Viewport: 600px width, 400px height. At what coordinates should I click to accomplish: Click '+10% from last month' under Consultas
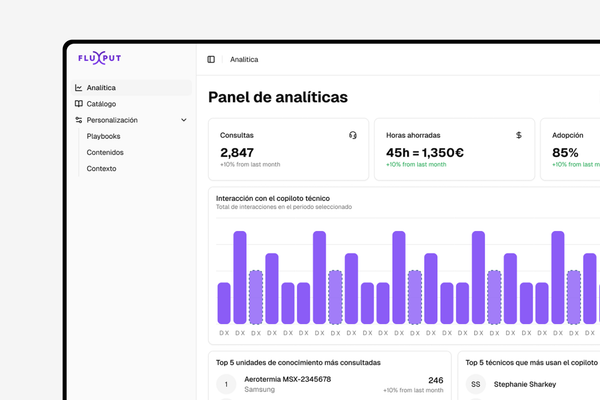click(250, 165)
